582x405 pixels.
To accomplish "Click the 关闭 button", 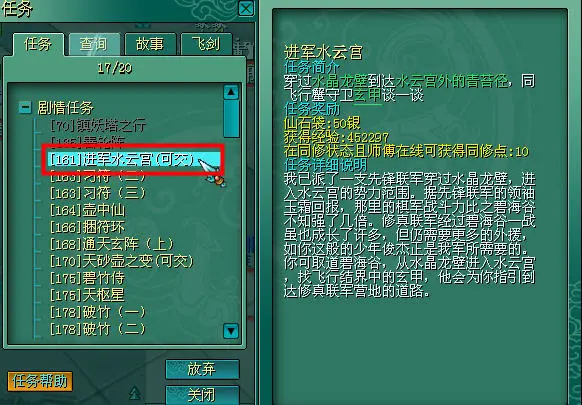I will [x=202, y=395].
